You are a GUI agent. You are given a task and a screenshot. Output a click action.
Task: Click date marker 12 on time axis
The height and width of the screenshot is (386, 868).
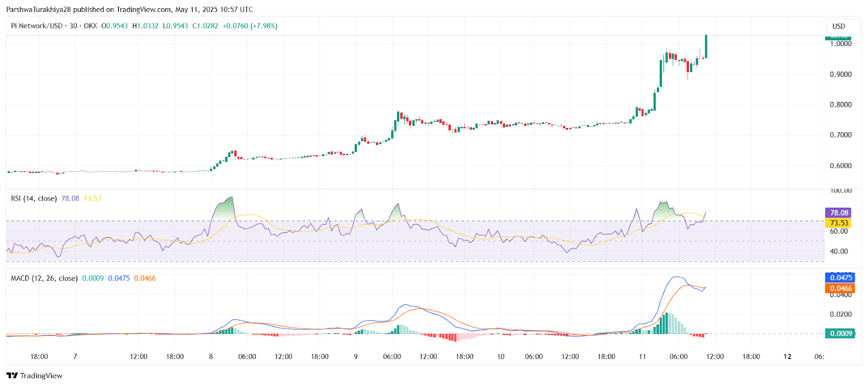[787, 357]
